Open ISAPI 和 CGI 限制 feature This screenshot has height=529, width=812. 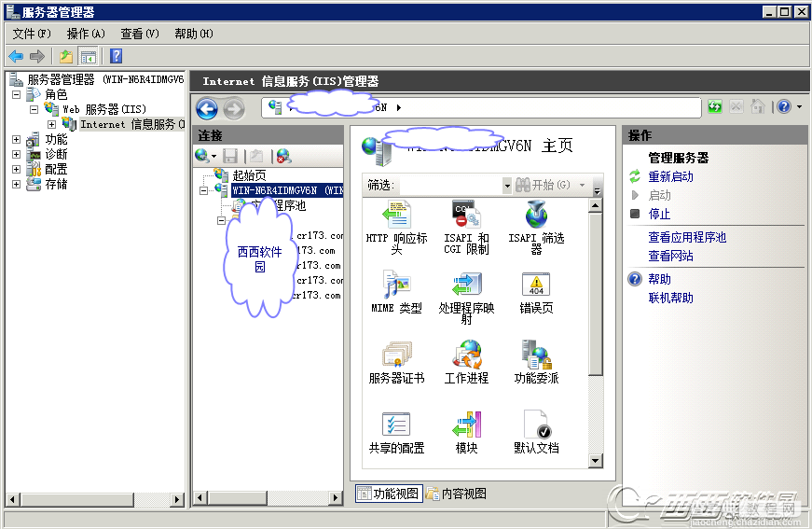click(466, 215)
